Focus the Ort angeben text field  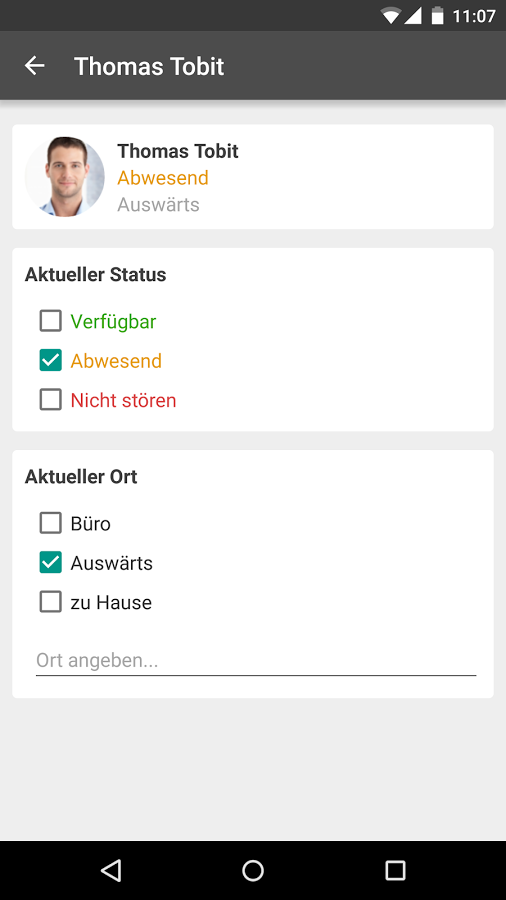pos(256,661)
